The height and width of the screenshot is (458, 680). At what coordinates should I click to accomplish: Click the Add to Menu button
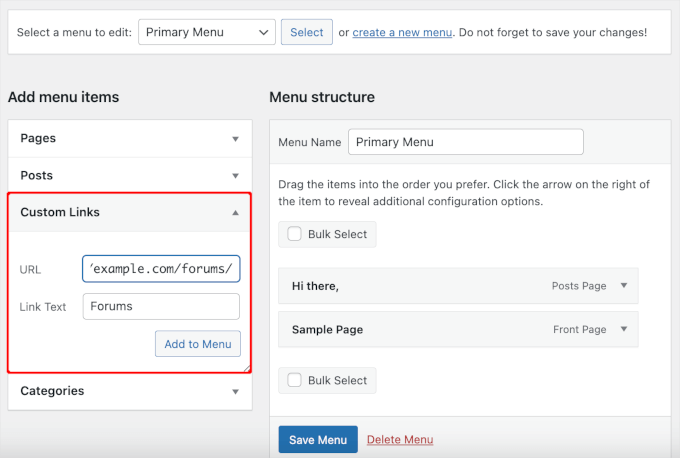click(x=198, y=344)
